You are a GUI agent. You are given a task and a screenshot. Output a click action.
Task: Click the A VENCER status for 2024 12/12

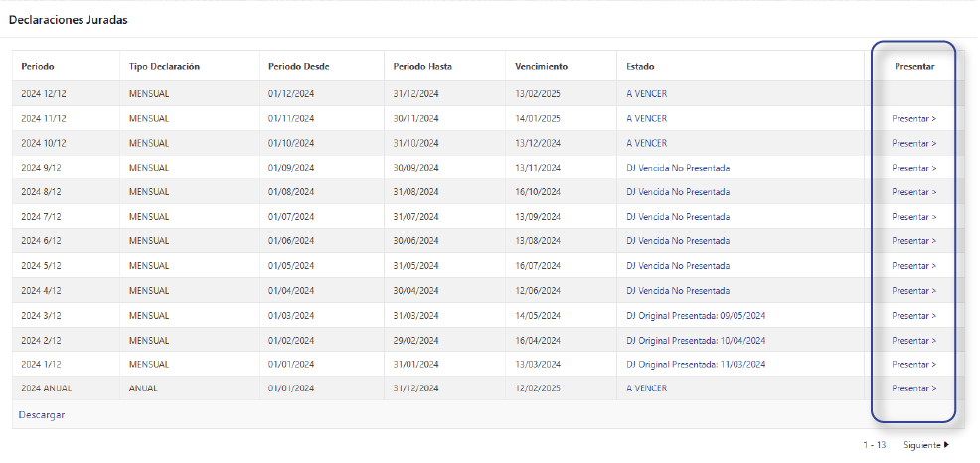point(646,94)
